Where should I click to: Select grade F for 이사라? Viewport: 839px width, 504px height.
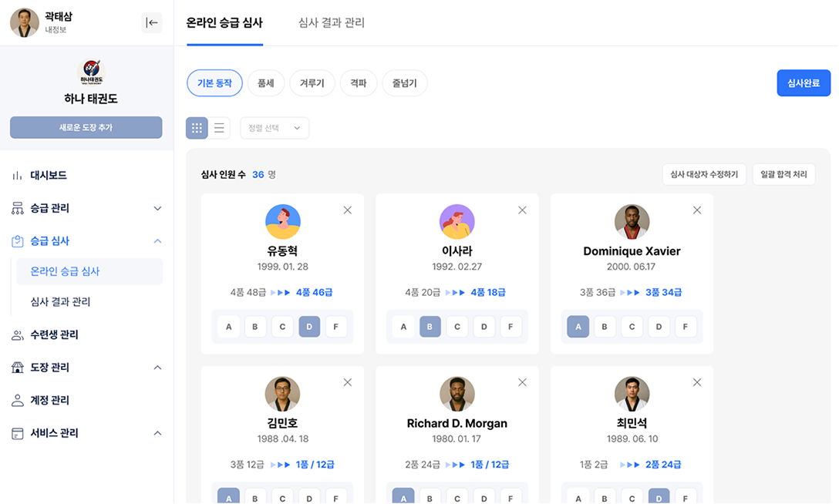click(510, 327)
